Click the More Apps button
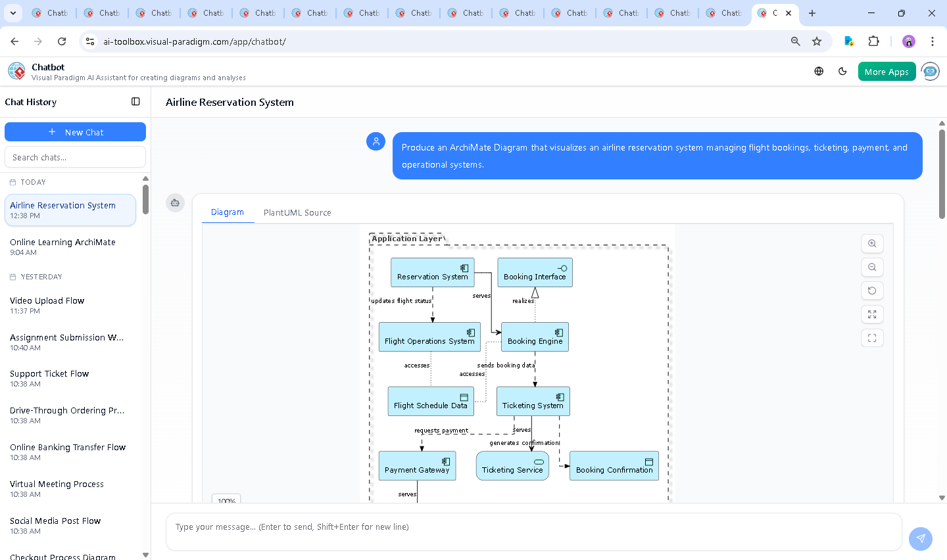The height and width of the screenshot is (560, 947). pyautogui.click(x=886, y=71)
